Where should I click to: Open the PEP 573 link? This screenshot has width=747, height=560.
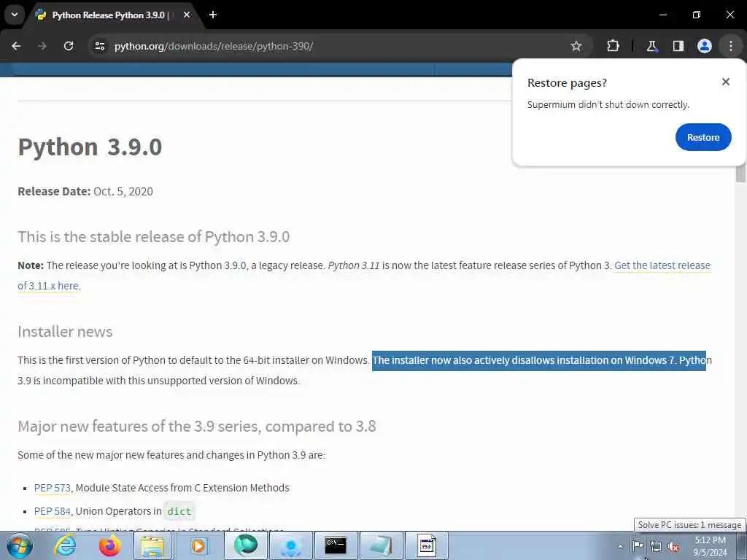coord(53,488)
